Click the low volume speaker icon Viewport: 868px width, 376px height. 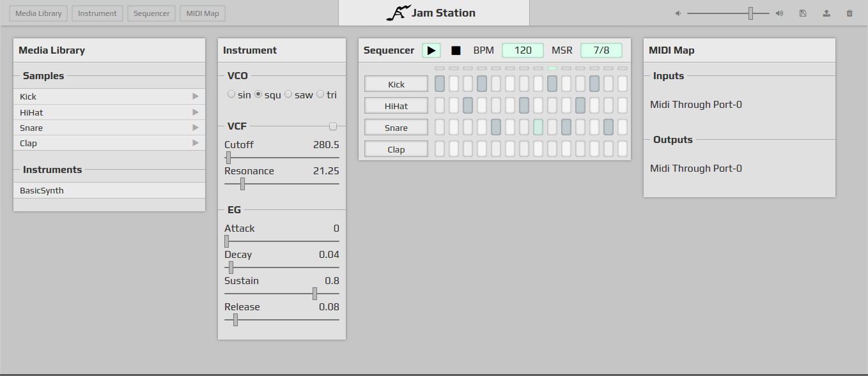click(678, 13)
